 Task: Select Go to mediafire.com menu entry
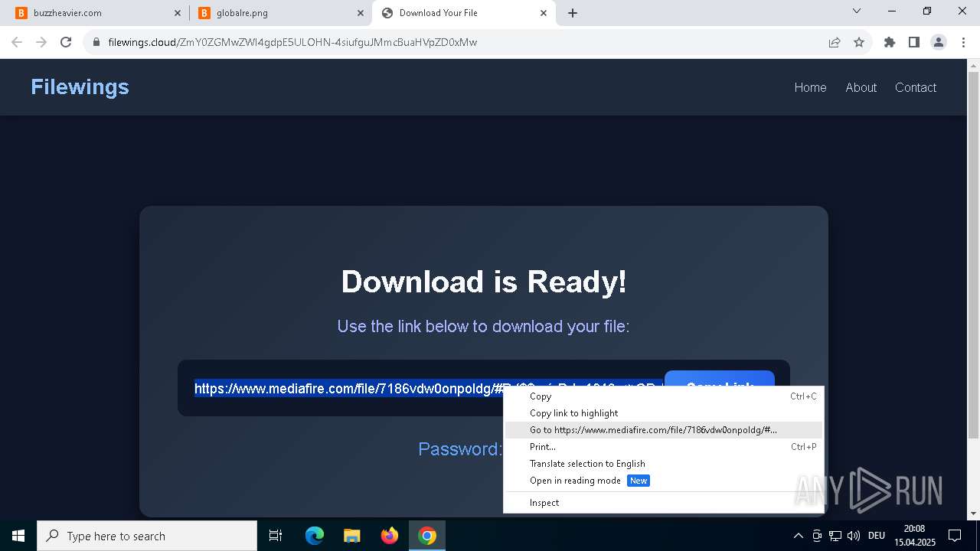(x=663, y=430)
